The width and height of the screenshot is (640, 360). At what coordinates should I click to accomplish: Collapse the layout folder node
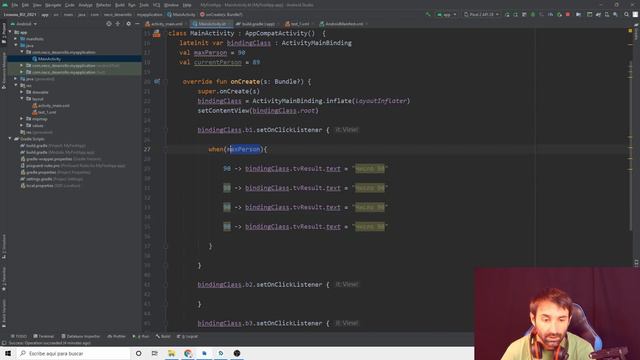(x=22, y=99)
